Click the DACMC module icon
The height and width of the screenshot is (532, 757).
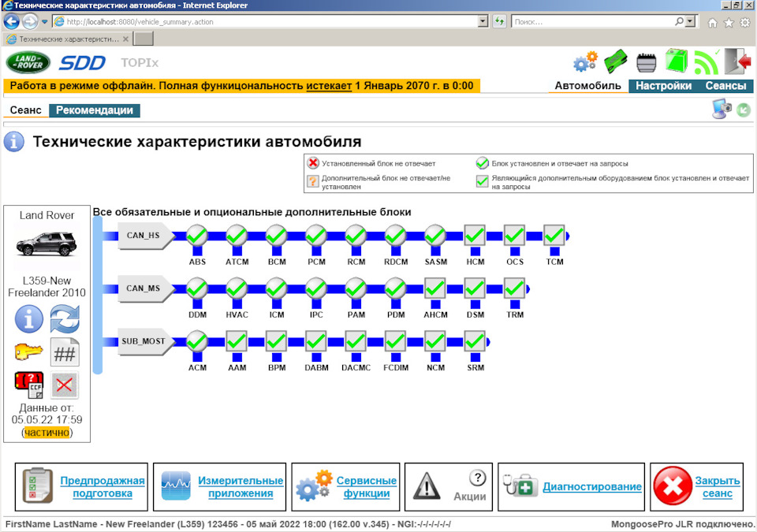click(x=356, y=341)
